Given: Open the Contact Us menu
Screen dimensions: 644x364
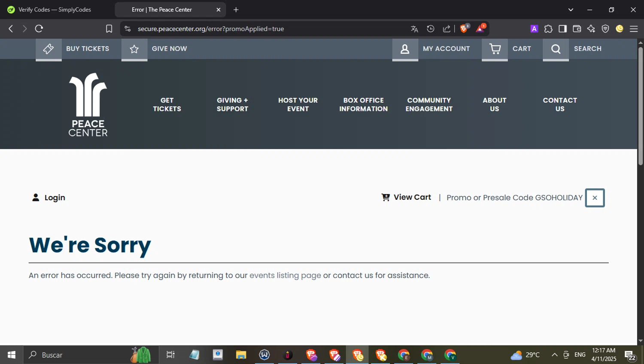Looking at the screenshot, I should 560,104.
